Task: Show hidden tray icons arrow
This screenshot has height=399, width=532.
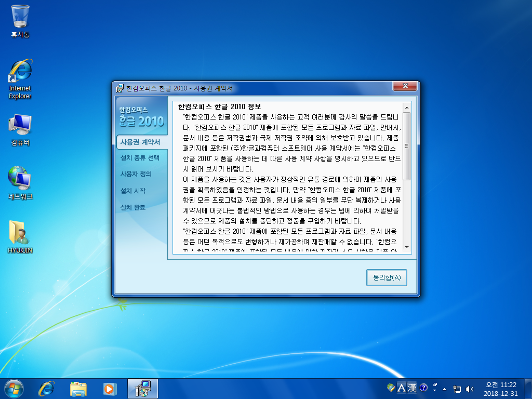Action: [x=445, y=389]
